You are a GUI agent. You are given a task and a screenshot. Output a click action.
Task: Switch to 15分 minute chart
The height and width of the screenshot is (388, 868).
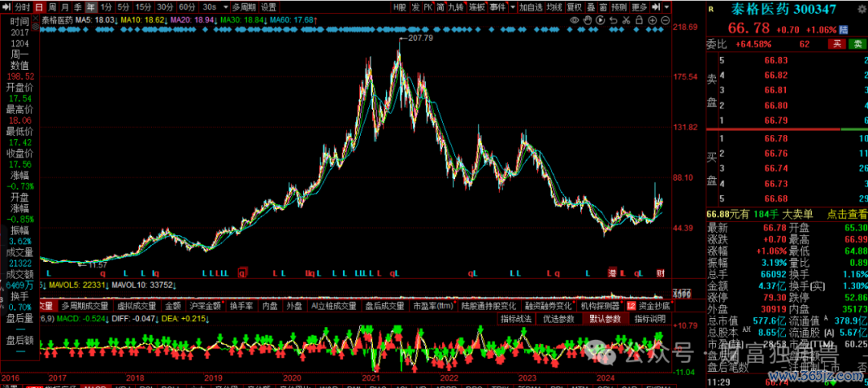coord(143,7)
